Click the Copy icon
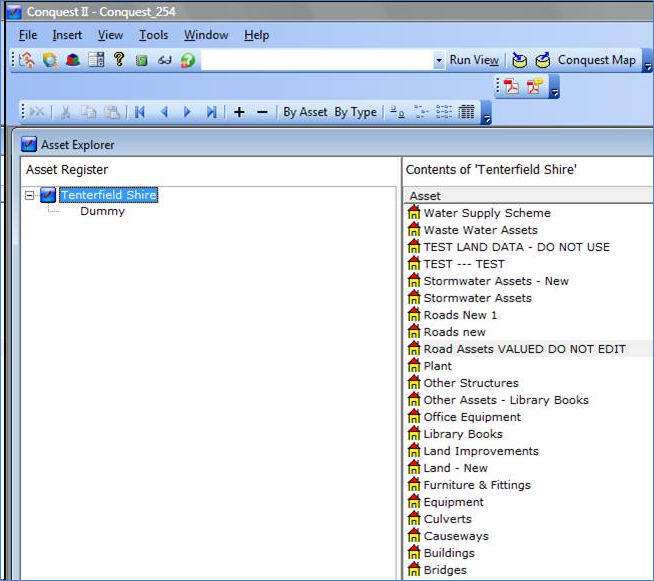654x581 pixels. tap(88, 112)
